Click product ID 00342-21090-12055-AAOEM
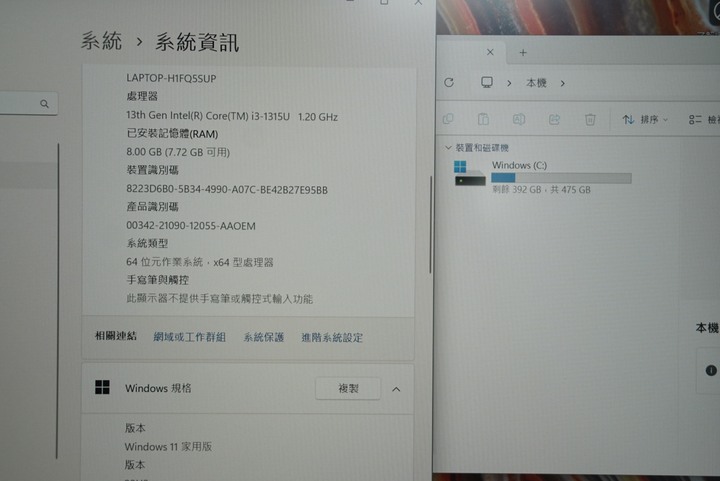Viewport: 720px width, 481px height. click(191, 226)
